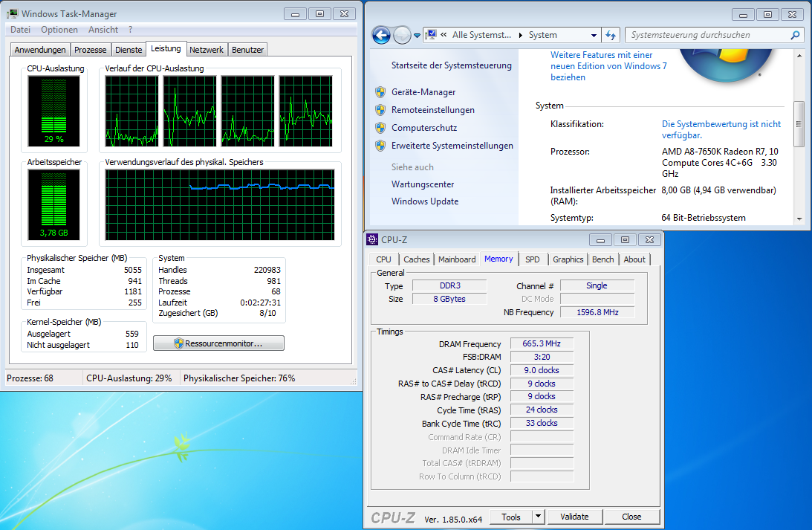
Task: Switch to the Netzwerk tab
Action: tap(206, 50)
